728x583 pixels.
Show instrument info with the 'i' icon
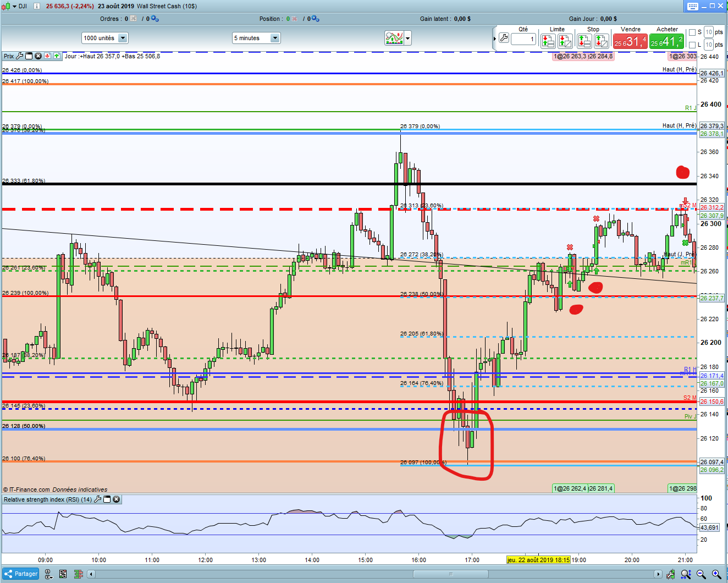(x=37, y=6)
